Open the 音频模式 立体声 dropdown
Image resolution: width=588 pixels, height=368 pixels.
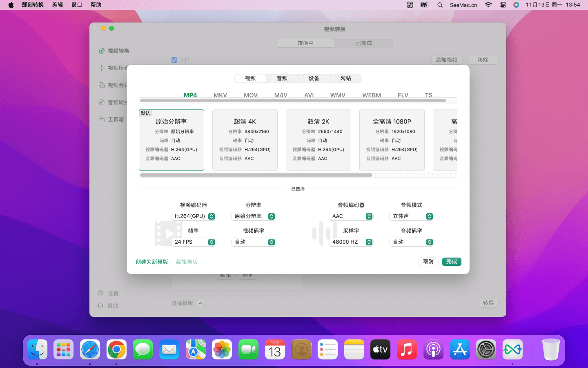[x=411, y=216]
